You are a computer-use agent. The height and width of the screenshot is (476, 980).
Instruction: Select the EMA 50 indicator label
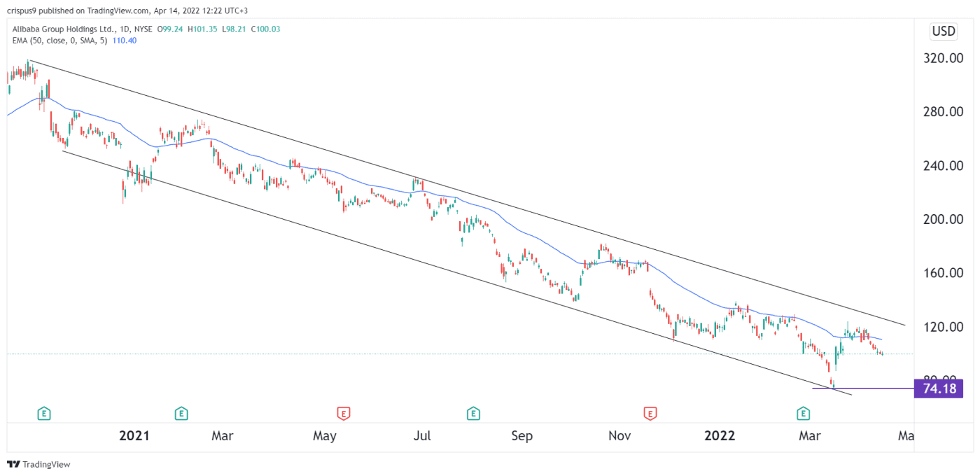click(59, 41)
